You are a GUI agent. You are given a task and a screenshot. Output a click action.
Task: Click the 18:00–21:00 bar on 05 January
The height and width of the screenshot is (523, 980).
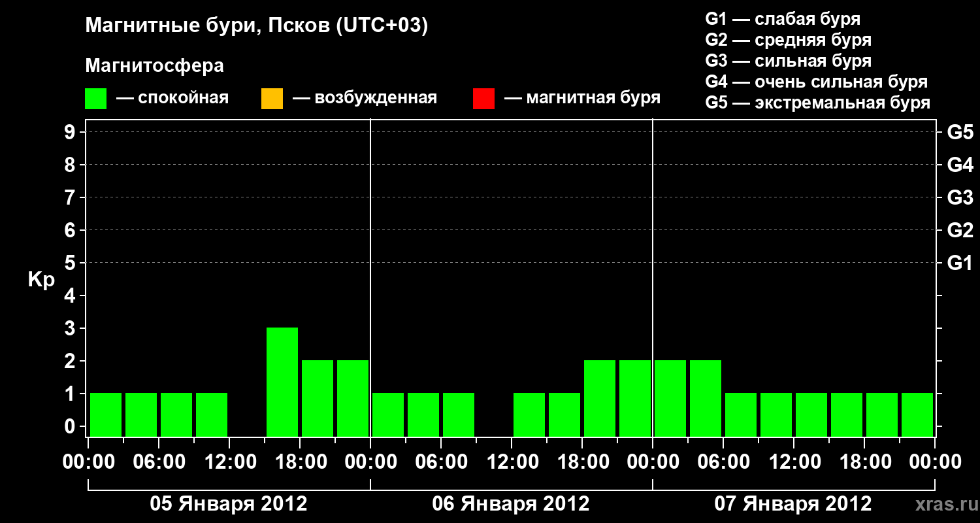[x=318, y=398]
